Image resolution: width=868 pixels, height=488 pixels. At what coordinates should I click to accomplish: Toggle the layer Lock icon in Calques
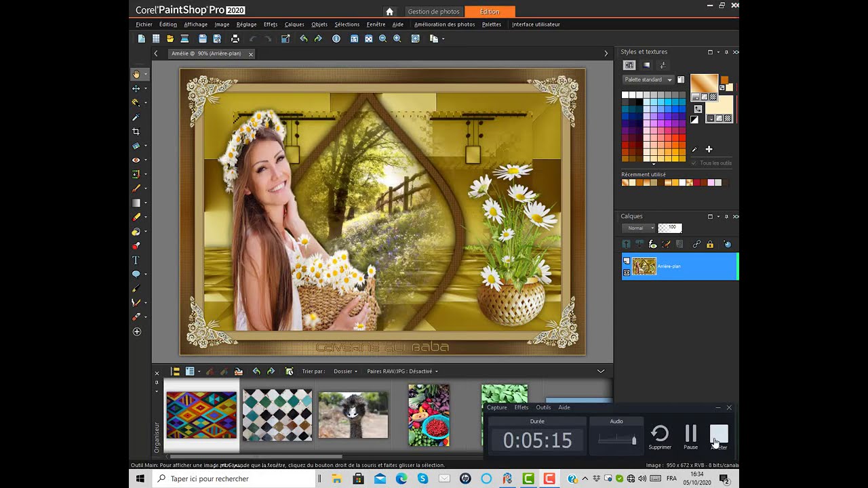(x=710, y=244)
